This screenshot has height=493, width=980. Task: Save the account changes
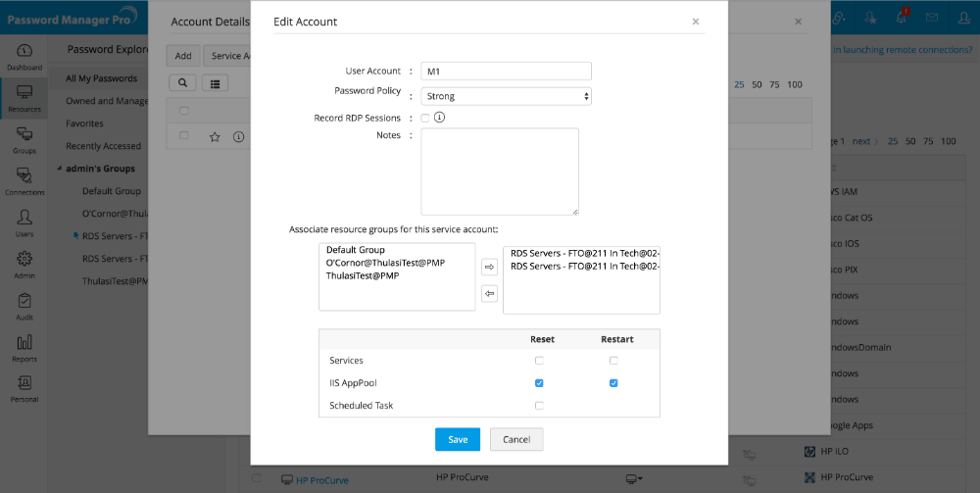tap(458, 439)
